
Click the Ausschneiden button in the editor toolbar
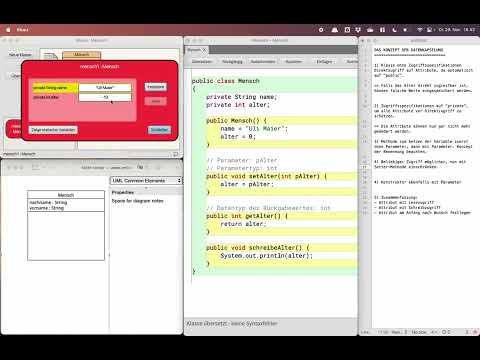click(263, 62)
